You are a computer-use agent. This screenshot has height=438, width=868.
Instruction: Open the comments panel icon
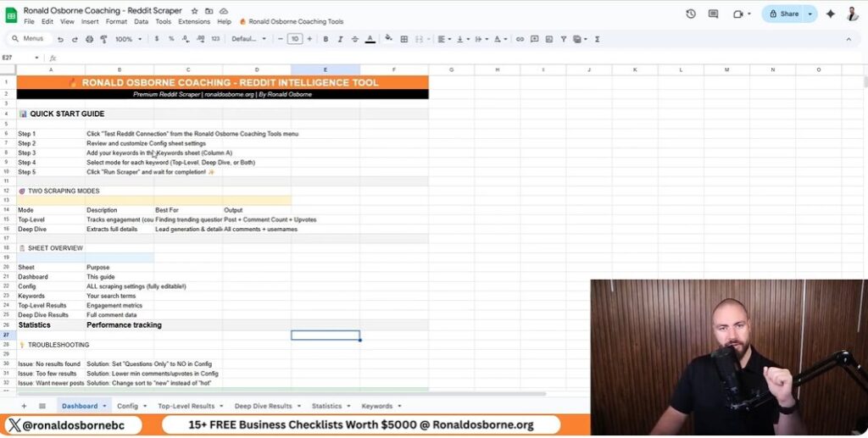tap(713, 14)
